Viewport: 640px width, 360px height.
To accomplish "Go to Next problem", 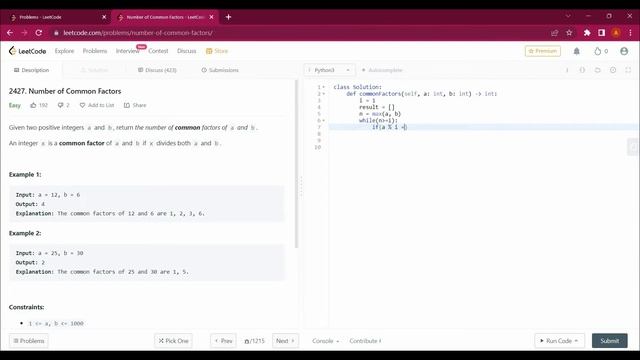I will coord(285,341).
